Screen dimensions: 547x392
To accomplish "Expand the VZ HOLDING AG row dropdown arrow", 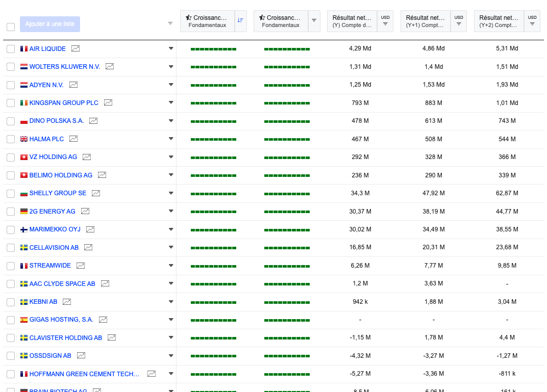I will (x=171, y=157).
